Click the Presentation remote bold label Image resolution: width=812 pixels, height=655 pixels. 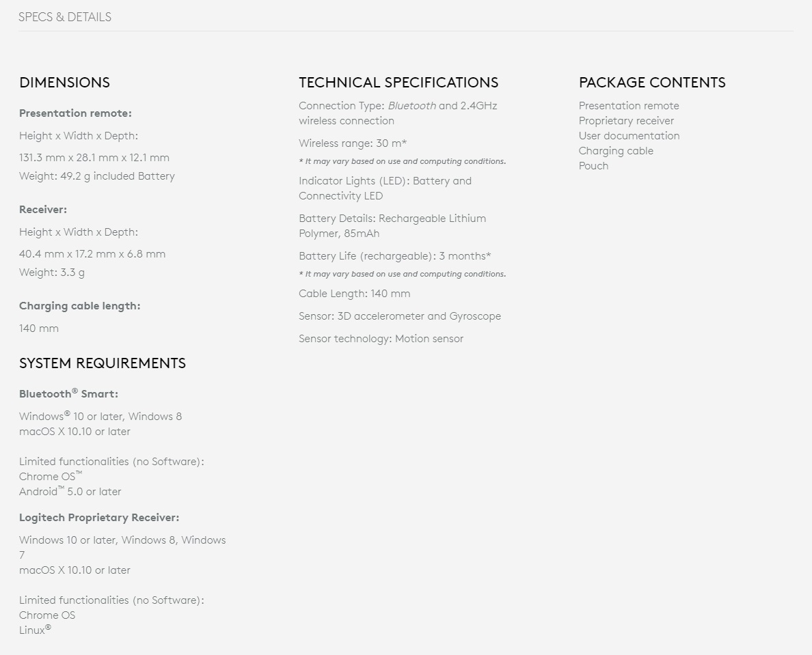(76, 113)
